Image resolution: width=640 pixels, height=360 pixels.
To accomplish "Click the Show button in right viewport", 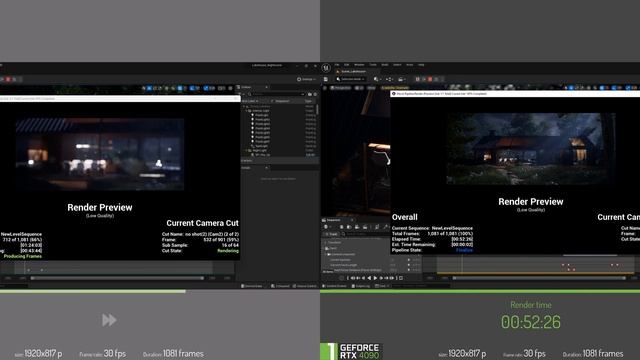I will (x=371, y=88).
